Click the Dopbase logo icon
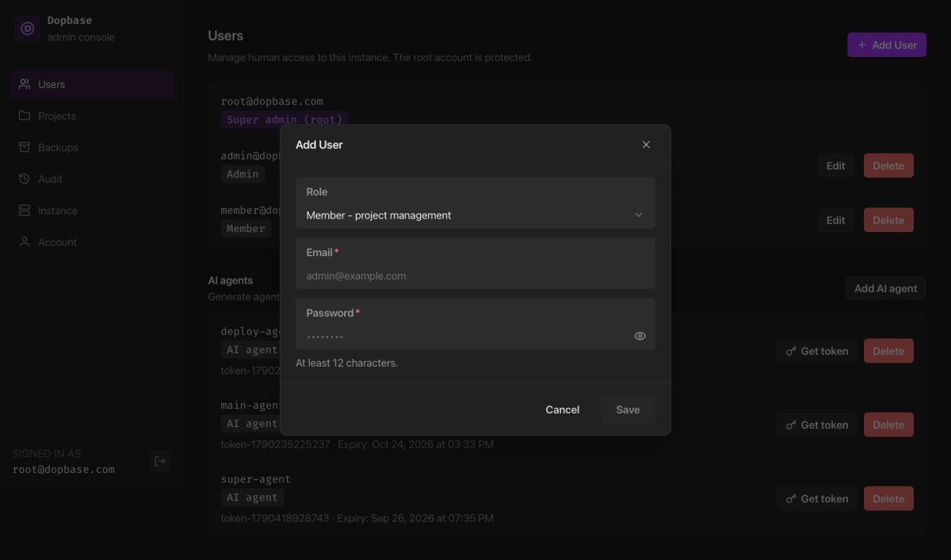The image size is (951, 560). [28, 29]
